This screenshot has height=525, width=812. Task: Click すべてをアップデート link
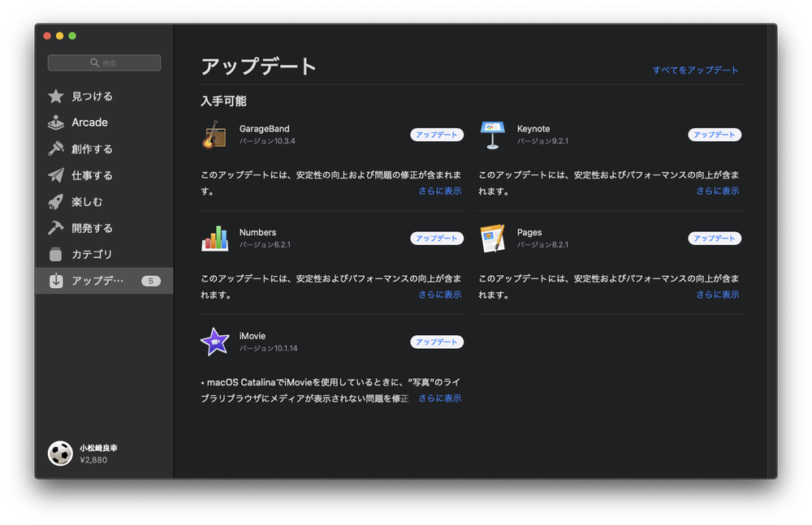pos(695,70)
